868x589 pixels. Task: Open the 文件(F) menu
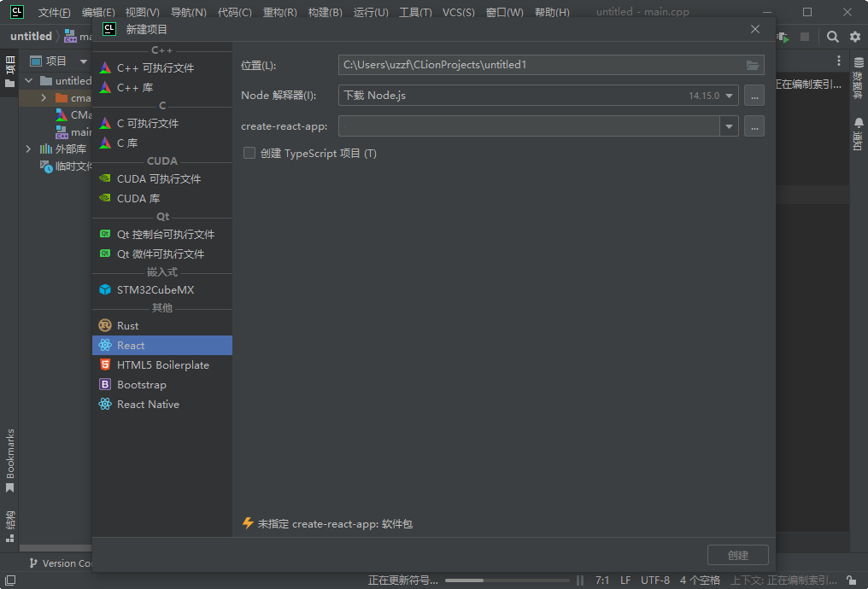tap(54, 12)
